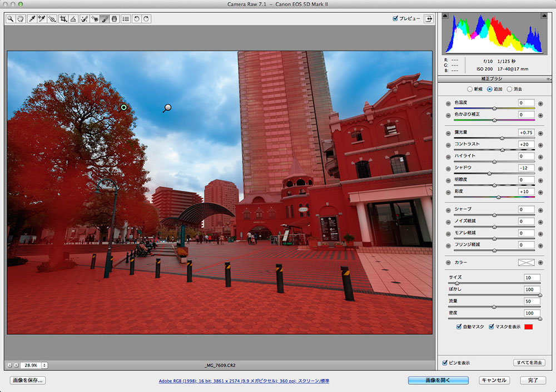Select the Straighten tool
The width and height of the screenshot is (556, 392).
[73, 19]
